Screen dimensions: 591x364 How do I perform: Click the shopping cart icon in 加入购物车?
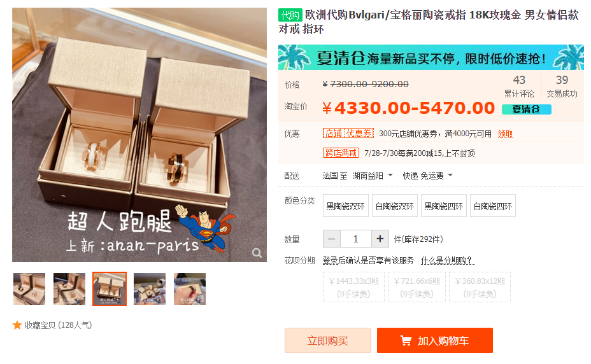click(x=406, y=340)
